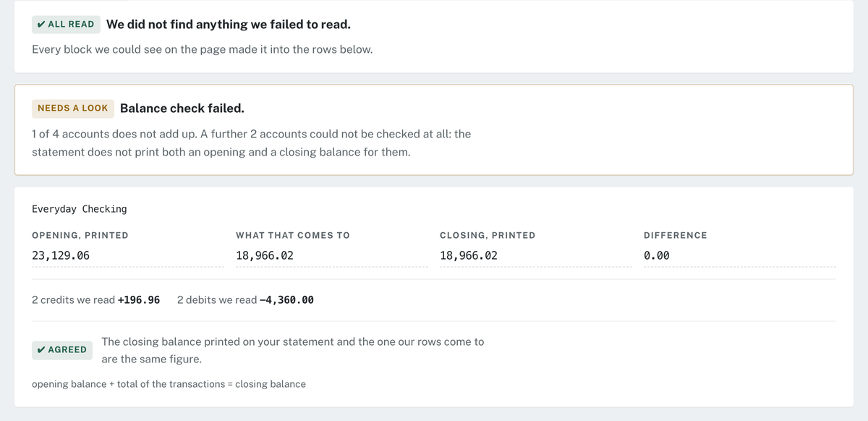Click the DIFFERENCE column label
The width and height of the screenshot is (868, 421).
676,235
